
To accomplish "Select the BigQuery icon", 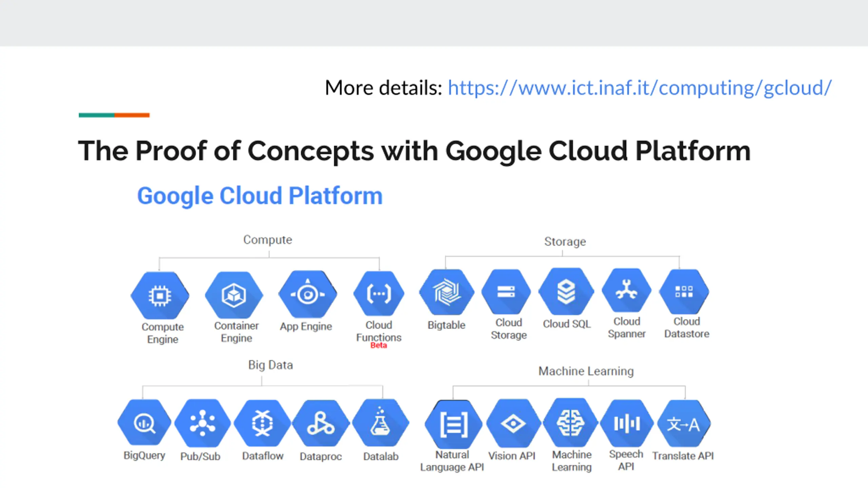I will pyautogui.click(x=144, y=422).
